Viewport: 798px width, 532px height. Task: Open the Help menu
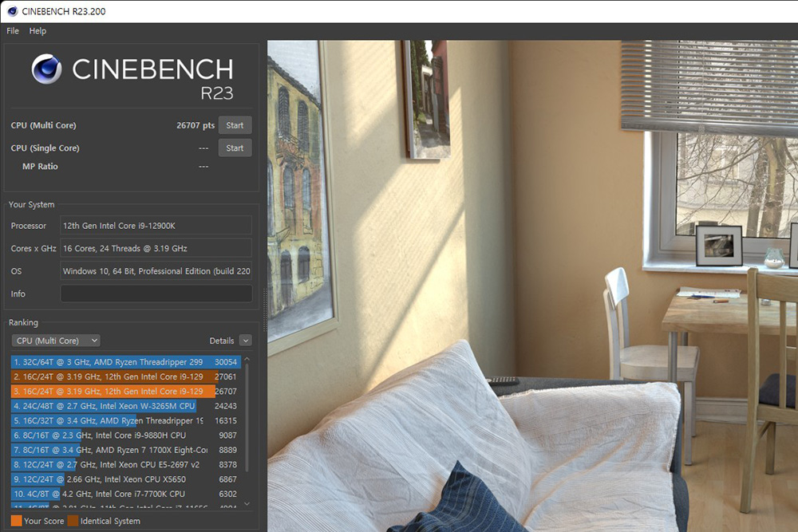(x=38, y=31)
